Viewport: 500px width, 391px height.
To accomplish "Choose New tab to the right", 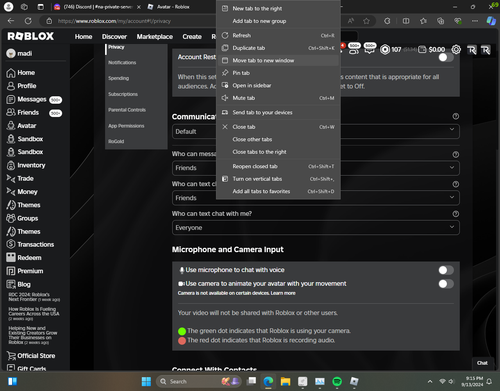I will click(278, 9).
